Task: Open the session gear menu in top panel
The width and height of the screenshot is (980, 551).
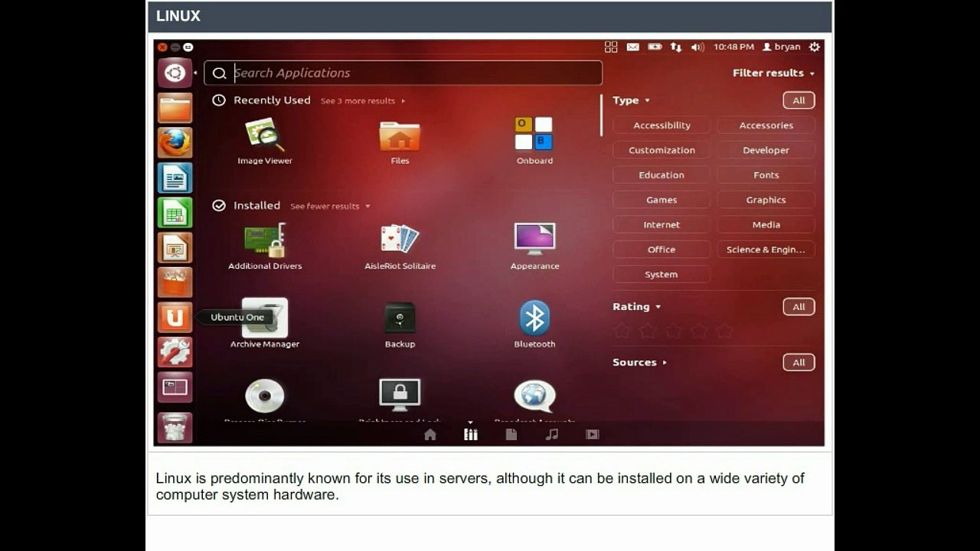Action: pos(814,47)
